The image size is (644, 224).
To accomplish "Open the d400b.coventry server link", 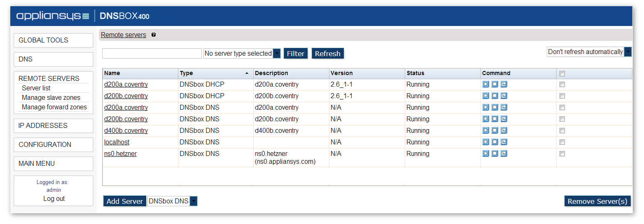I will [126, 130].
